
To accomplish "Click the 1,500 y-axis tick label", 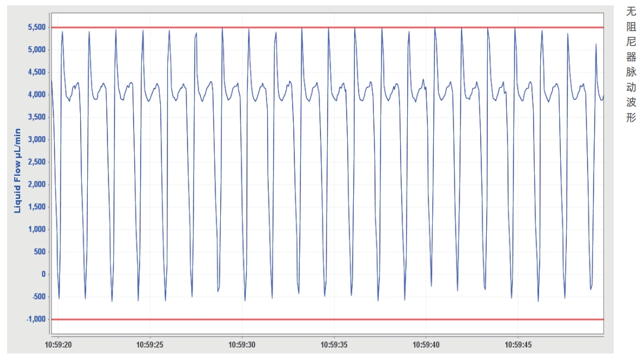I will point(37,207).
